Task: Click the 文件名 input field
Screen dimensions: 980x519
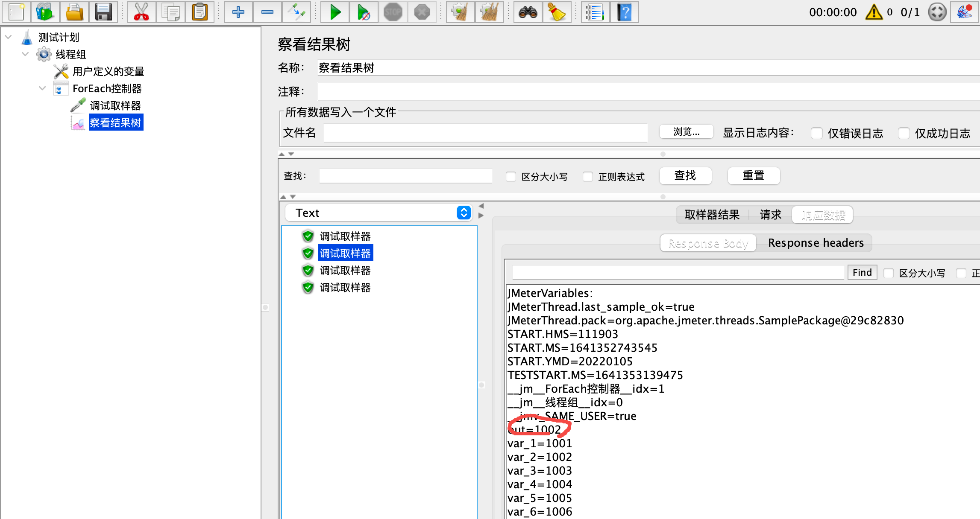Action: point(485,133)
